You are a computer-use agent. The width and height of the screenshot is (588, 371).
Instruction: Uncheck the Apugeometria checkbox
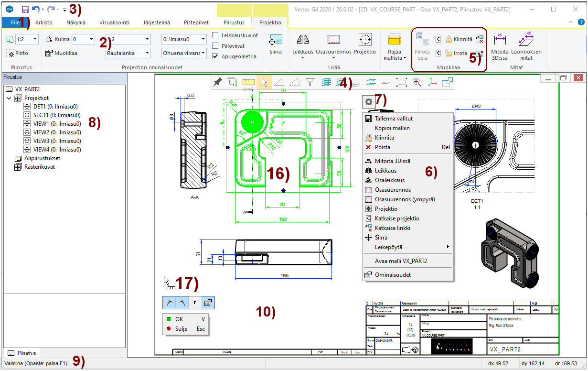[x=215, y=56]
